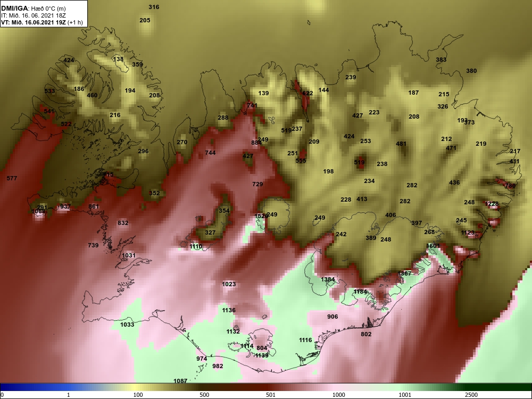
Task: Click the map value 413
Action: 362,199
